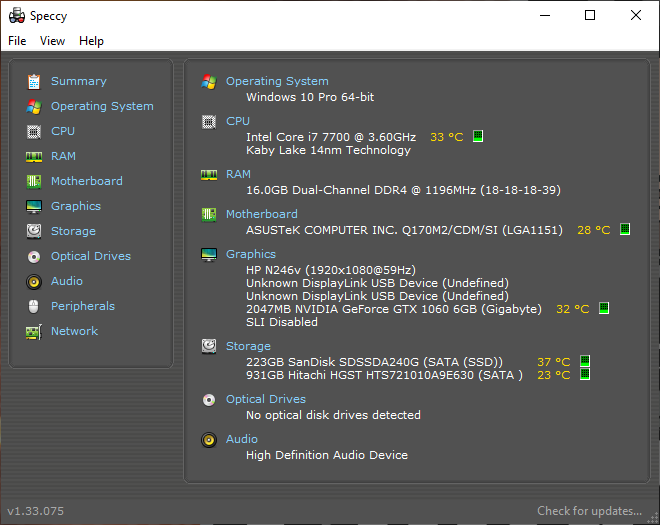Open the View menu
Screen dimensions: 660x525
point(52,41)
